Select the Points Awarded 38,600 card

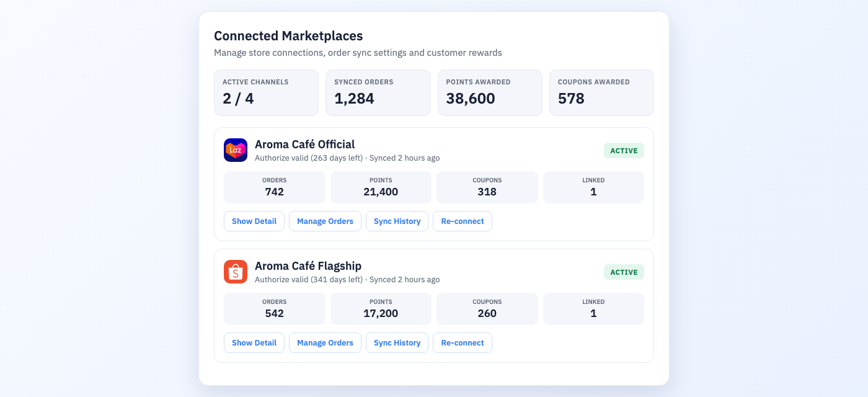pos(490,93)
